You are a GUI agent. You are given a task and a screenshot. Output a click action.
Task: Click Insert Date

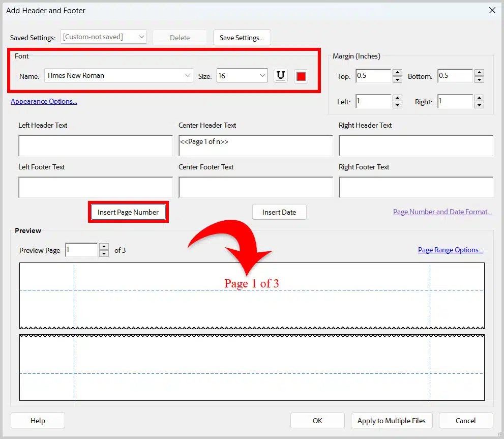[279, 212]
